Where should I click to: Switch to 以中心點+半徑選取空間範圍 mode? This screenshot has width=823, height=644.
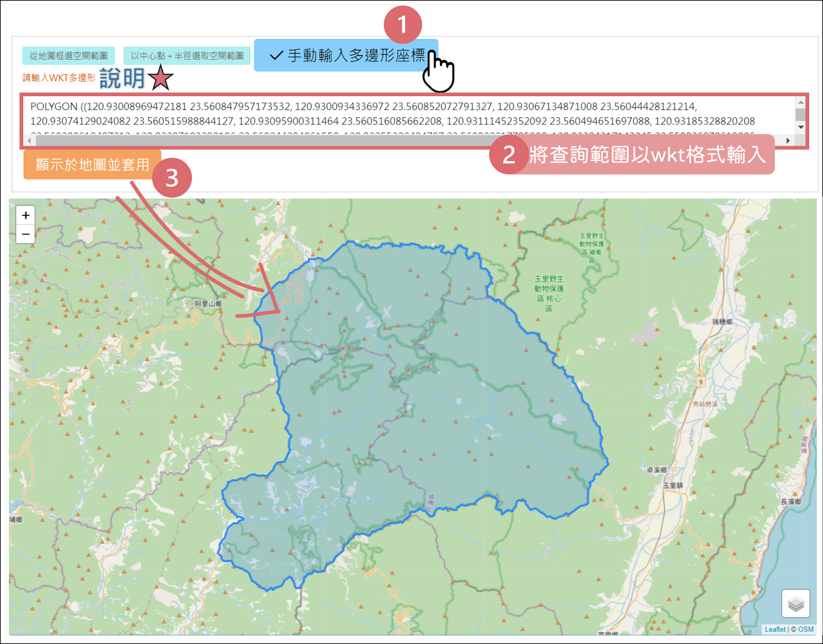click(187, 56)
